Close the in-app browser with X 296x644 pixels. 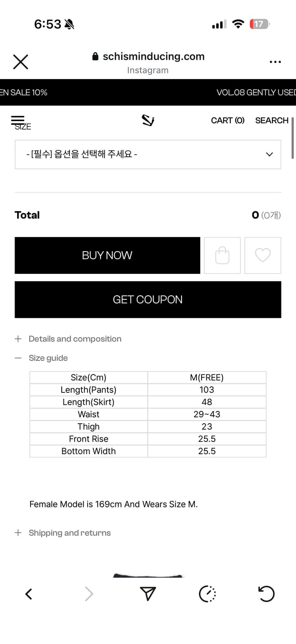point(21,62)
